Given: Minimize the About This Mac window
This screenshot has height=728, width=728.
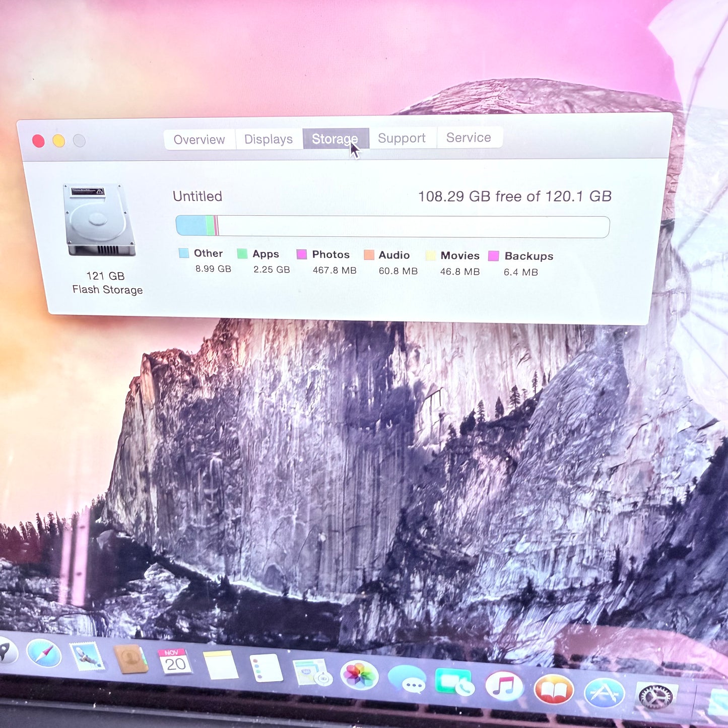Looking at the screenshot, I should coord(59,141).
